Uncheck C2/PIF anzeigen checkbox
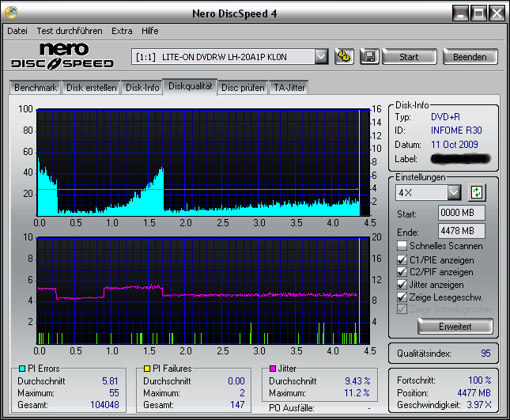 [x=402, y=271]
